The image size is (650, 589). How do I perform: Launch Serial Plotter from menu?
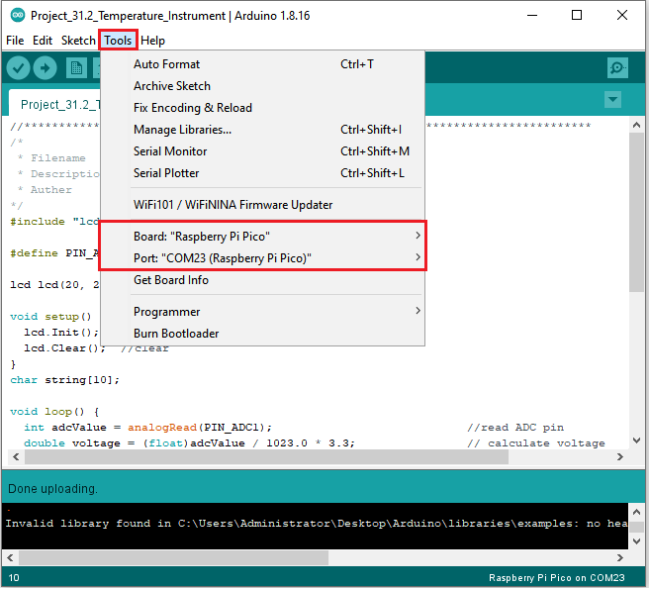pos(262,173)
